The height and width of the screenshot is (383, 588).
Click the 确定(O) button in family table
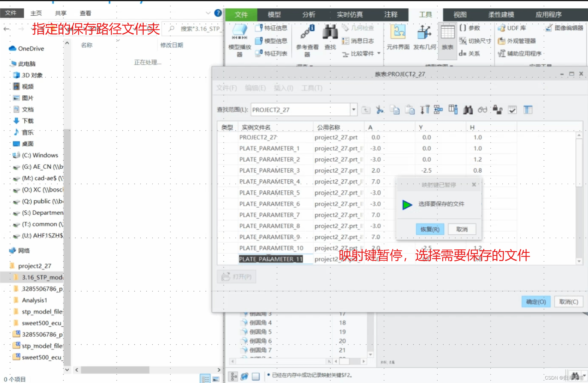coord(536,302)
